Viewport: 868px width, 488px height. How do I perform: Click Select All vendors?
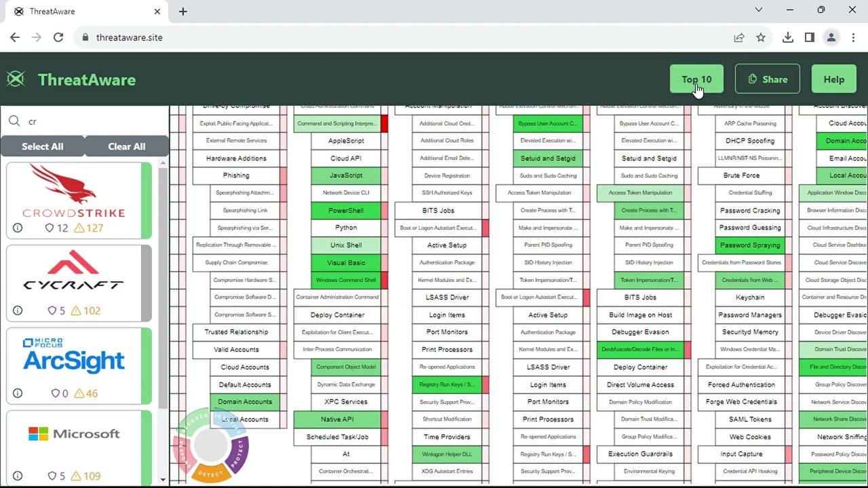42,146
